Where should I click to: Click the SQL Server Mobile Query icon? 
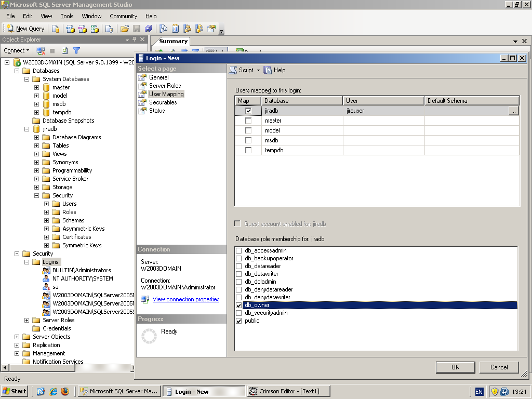[109, 29]
